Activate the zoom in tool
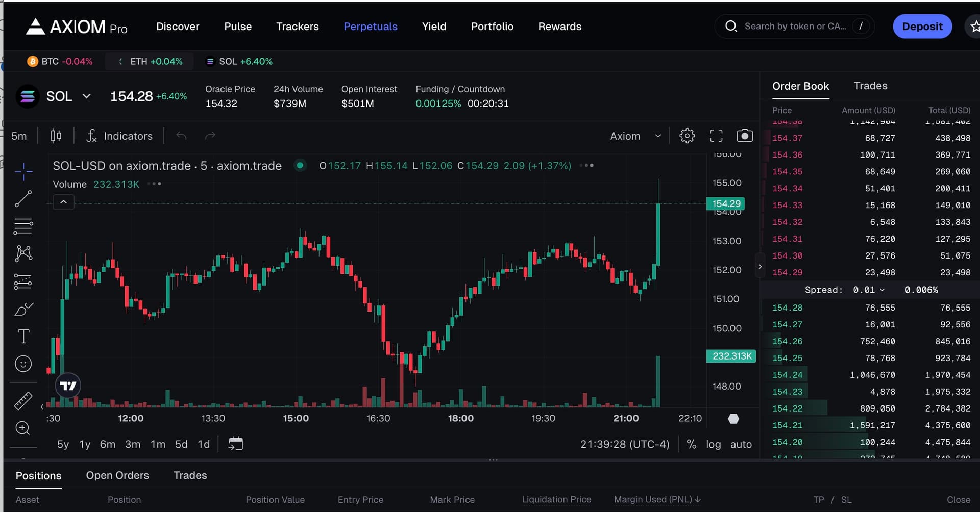The height and width of the screenshot is (512, 980). pos(23,428)
